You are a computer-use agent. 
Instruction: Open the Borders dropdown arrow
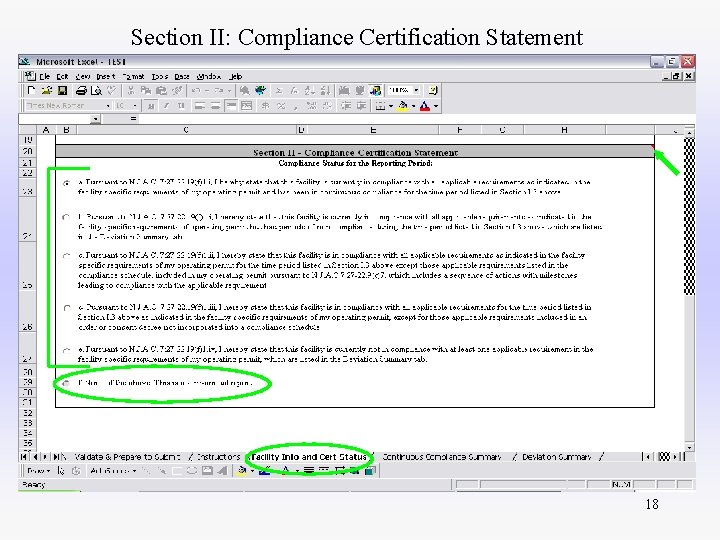[391, 106]
